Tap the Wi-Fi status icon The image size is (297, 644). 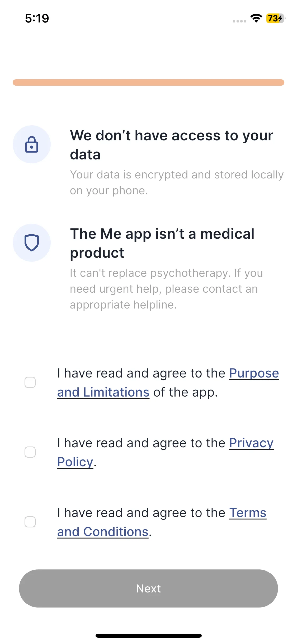(256, 18)
